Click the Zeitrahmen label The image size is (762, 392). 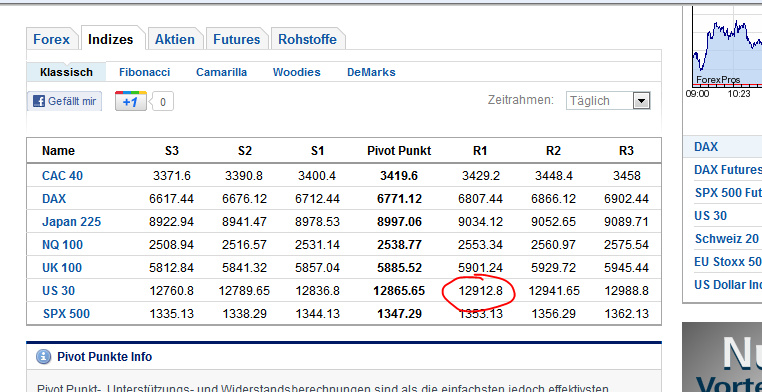pos(520,100)
